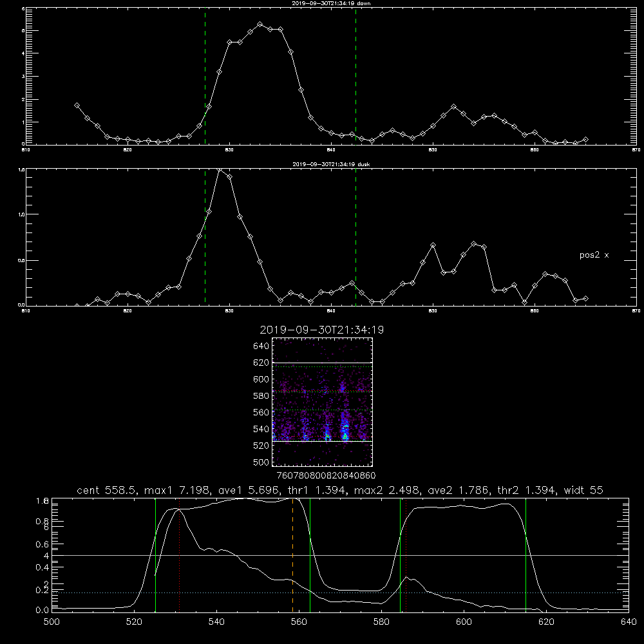The height and width of the screenshot is (644, 644).
Task: Click the peak diamond data point in dusk plot
Action: (220, 169)
